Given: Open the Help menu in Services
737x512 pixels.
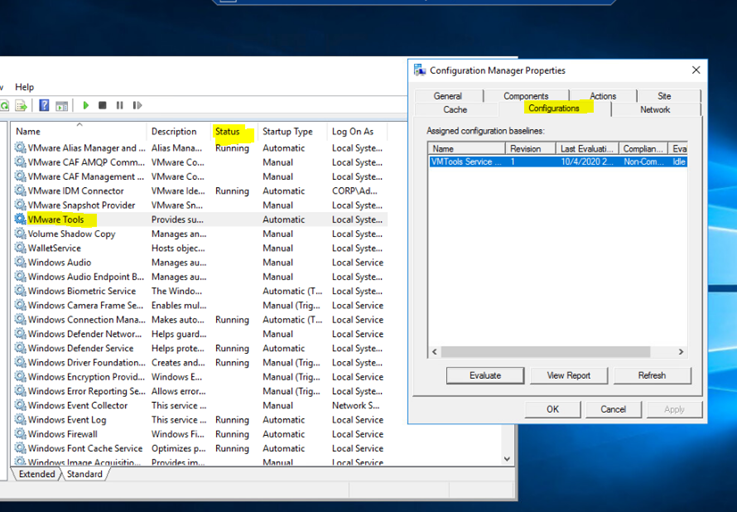Looking at the screenshot, I should 24,87.
